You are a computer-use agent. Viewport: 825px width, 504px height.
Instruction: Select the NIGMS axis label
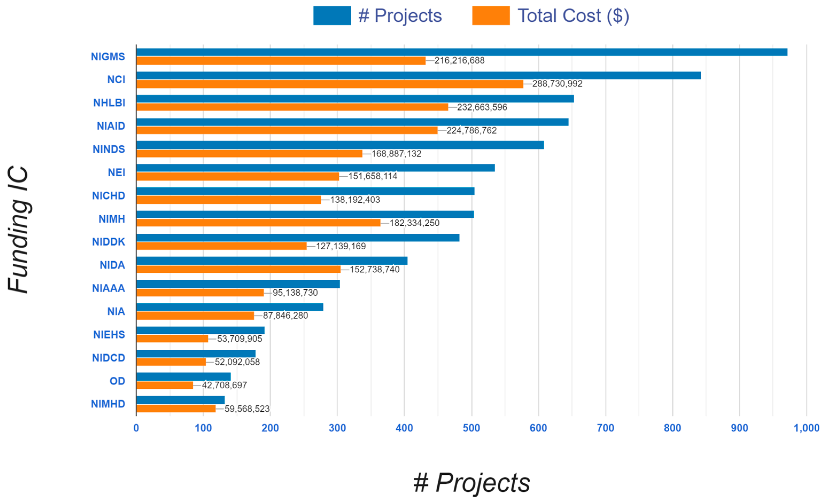(x=108, y=57)
